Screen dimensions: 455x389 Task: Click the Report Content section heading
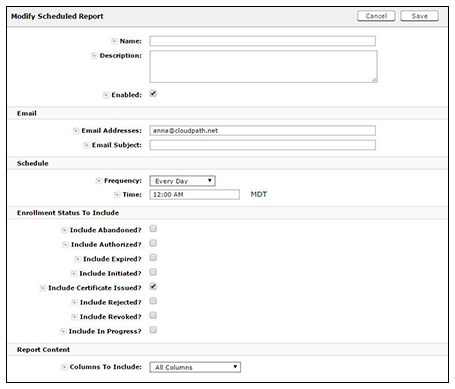43,350
